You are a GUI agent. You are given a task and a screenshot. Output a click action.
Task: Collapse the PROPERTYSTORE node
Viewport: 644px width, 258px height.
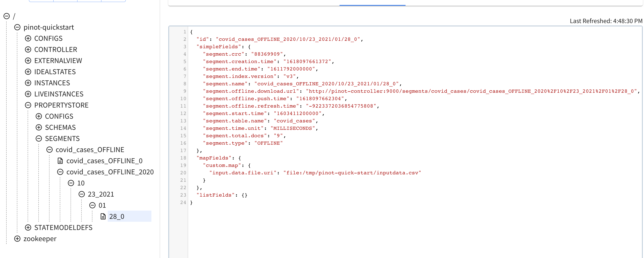28,105
